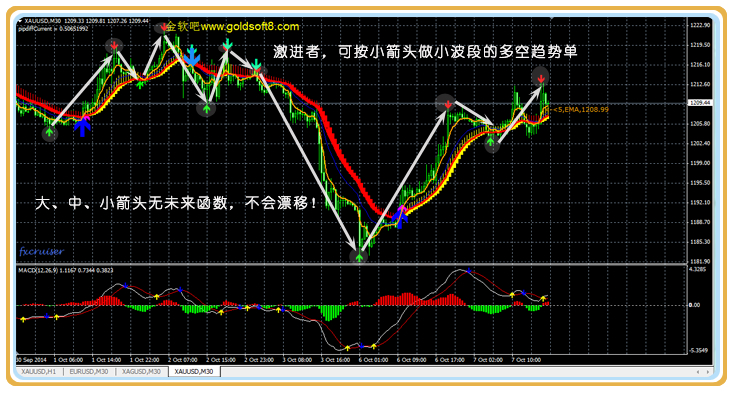The height and width of the screenshot is (393, 735).
Task: Click the right tab-scroll arrow at bottom right
Action: click(707, 372)
